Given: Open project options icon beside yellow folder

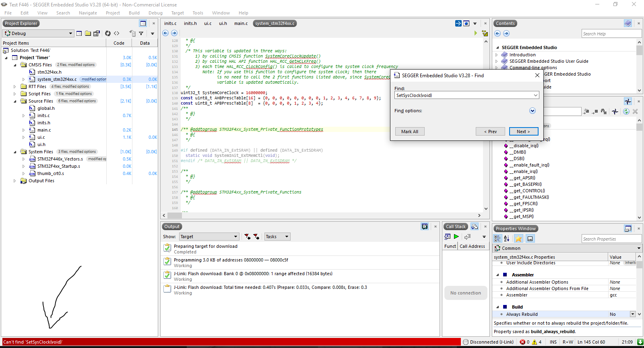Looking at the screenshot, I should (x=97, y=33).
